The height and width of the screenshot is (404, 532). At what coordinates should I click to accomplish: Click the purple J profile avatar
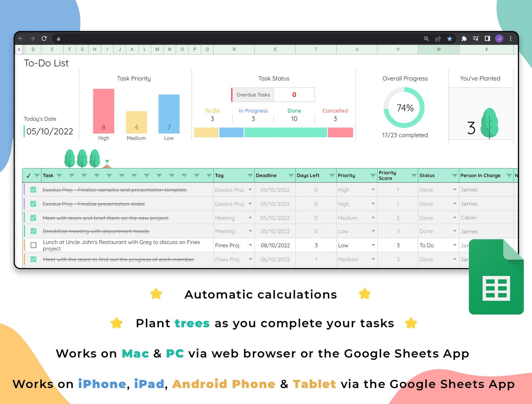click(x=499, y=38)
